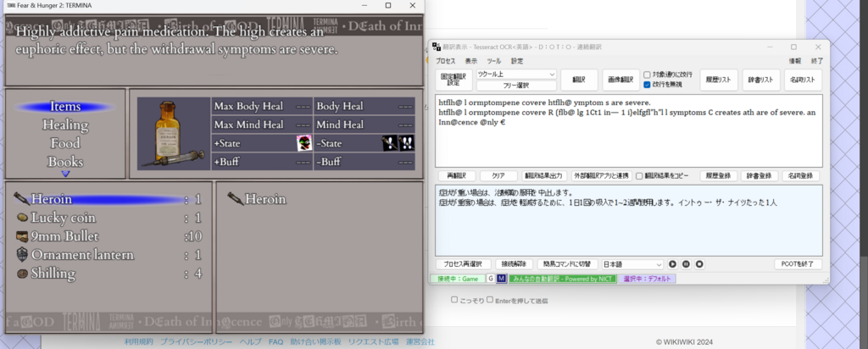The width and height of the screenshot is (868, 349).
Task: Click the lantern icon beside Ornament lantern
Action: (22, 254)
